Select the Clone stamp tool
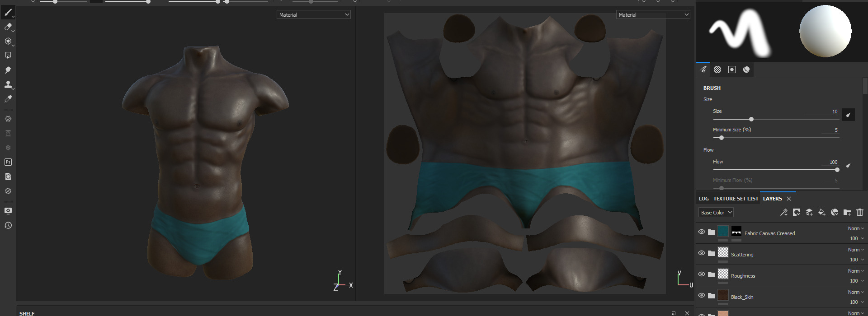Image resolution: width=868 pixels, height=316 pixels. coord(8,84)
